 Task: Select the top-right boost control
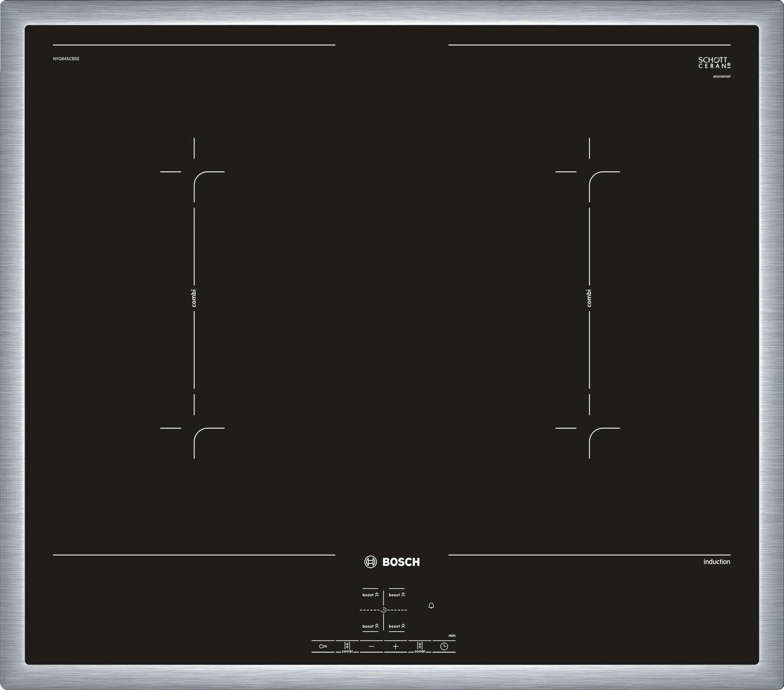pos(397,595)
